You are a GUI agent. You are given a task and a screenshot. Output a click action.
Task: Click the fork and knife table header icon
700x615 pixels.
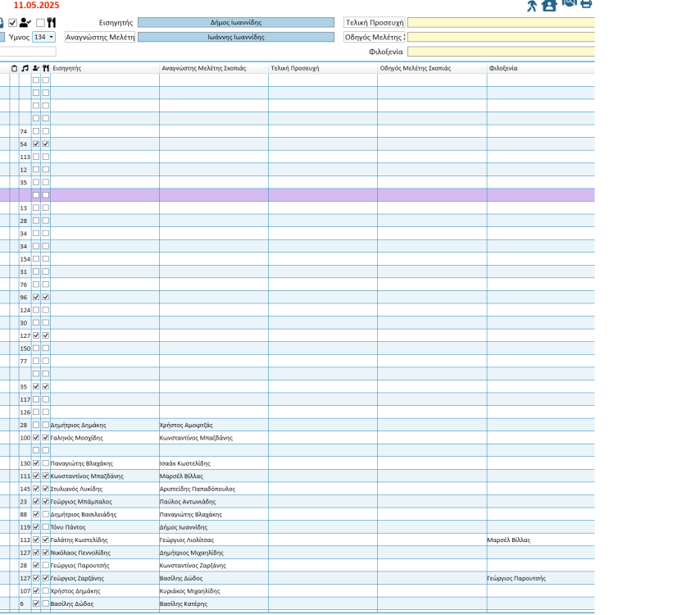pyautogui.click(x=46, y=68)
